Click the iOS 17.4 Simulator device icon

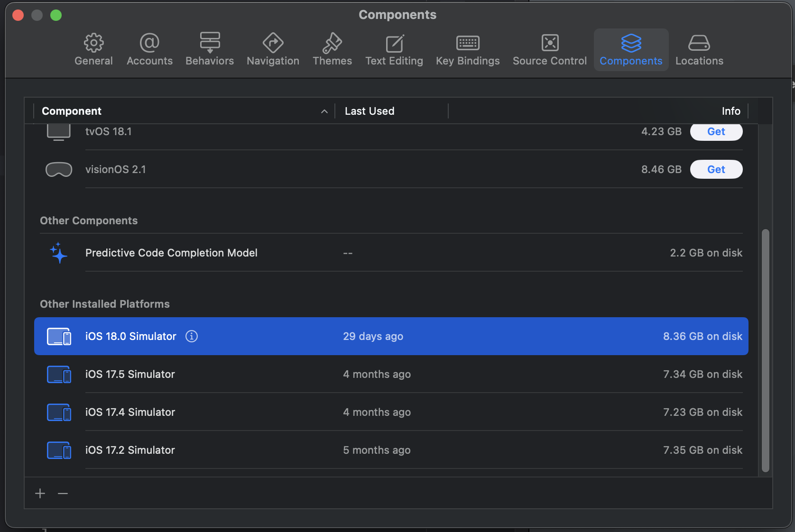[59, 412]
